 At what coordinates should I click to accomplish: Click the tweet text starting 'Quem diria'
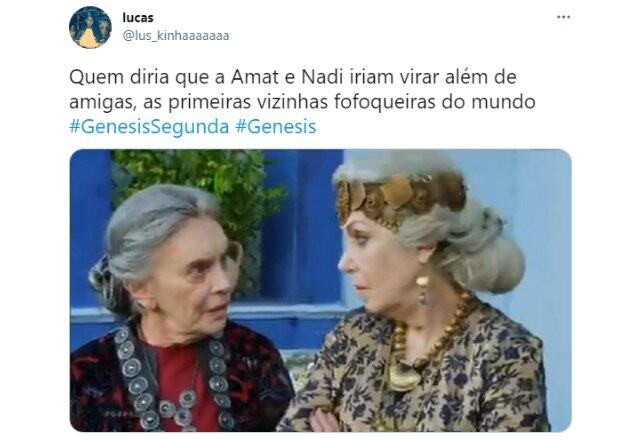pyautogui.click(x=302, y=102)
